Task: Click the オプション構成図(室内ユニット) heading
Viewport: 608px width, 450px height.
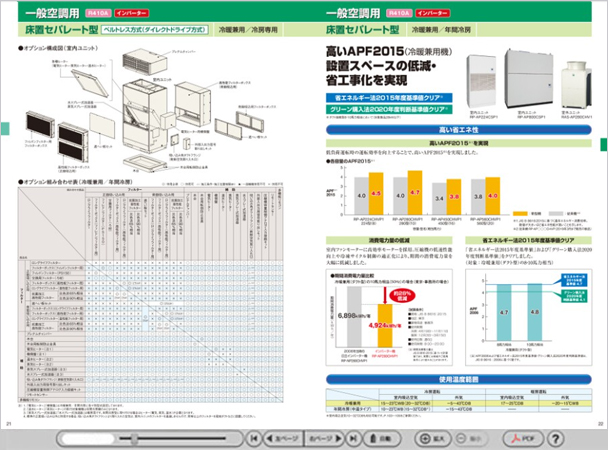Action: click(58, 48)
